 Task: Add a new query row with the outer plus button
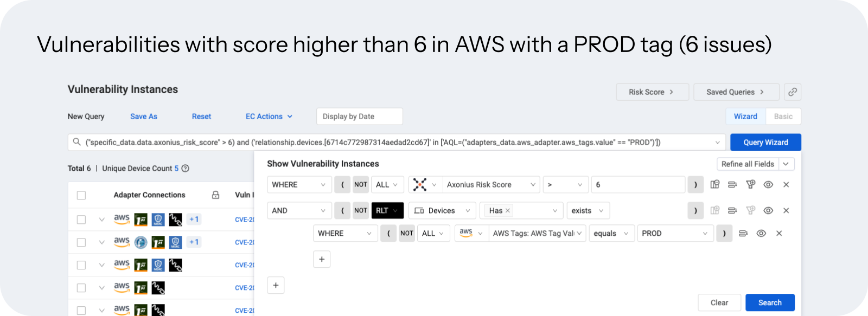[276, 285]
